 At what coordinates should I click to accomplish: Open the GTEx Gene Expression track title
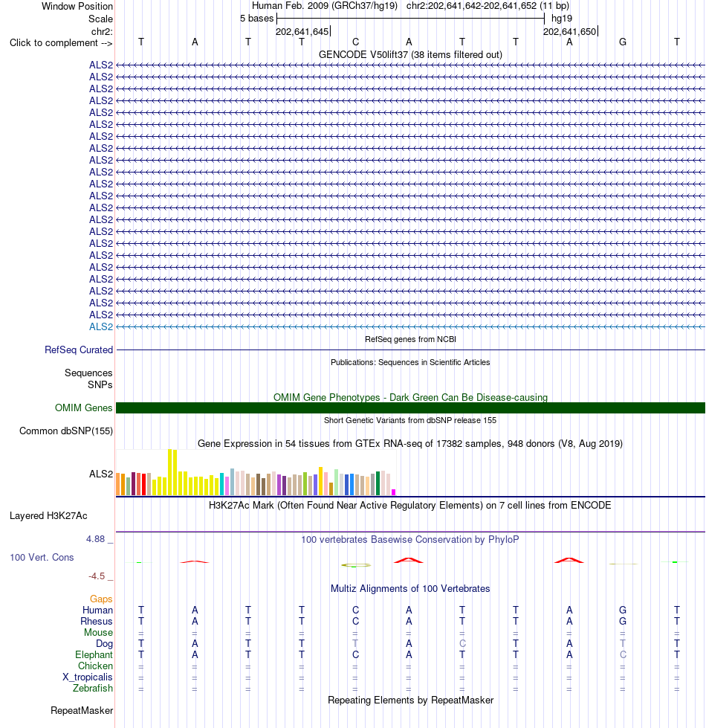pyautogui.click(x=410, y=443)
